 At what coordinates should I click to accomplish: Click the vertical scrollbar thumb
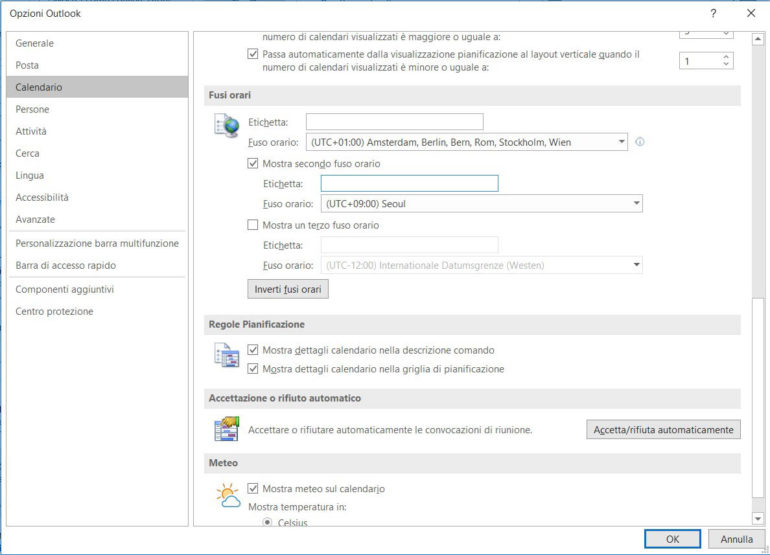point(758,397)
